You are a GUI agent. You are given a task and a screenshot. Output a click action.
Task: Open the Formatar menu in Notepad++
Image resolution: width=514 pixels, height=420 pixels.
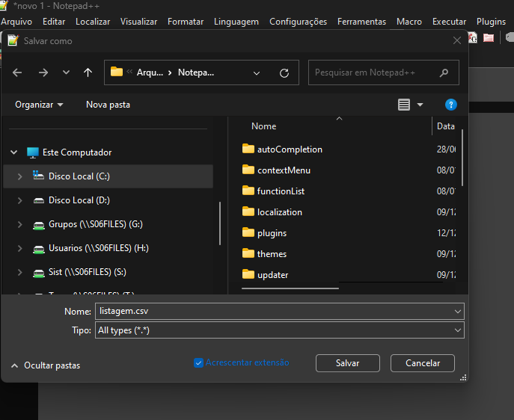pyautogui.click(x=186, y=22)
